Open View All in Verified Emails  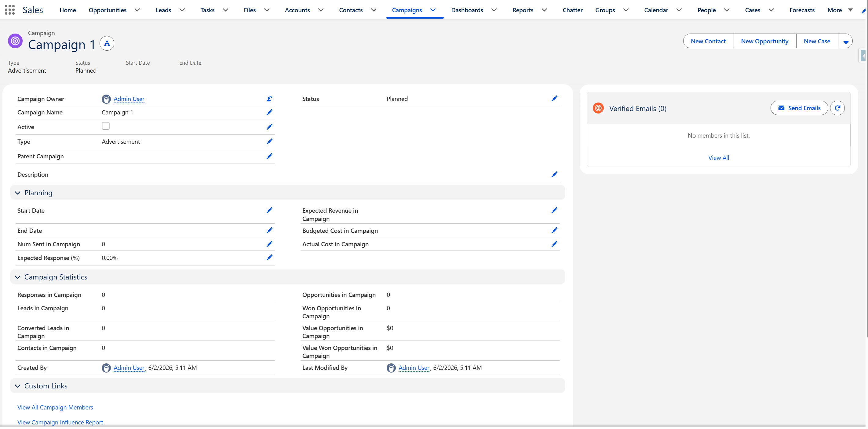click(x=718, y=158)
